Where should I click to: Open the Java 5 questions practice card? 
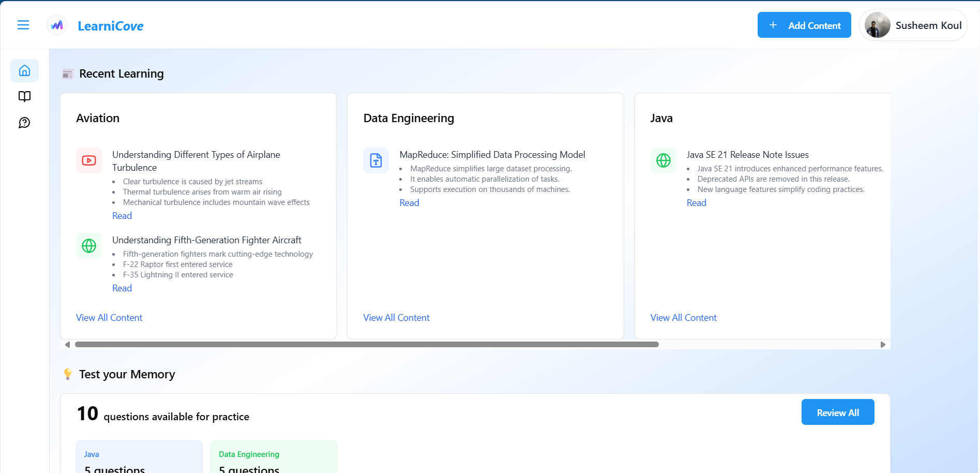[x=139, y=457]
